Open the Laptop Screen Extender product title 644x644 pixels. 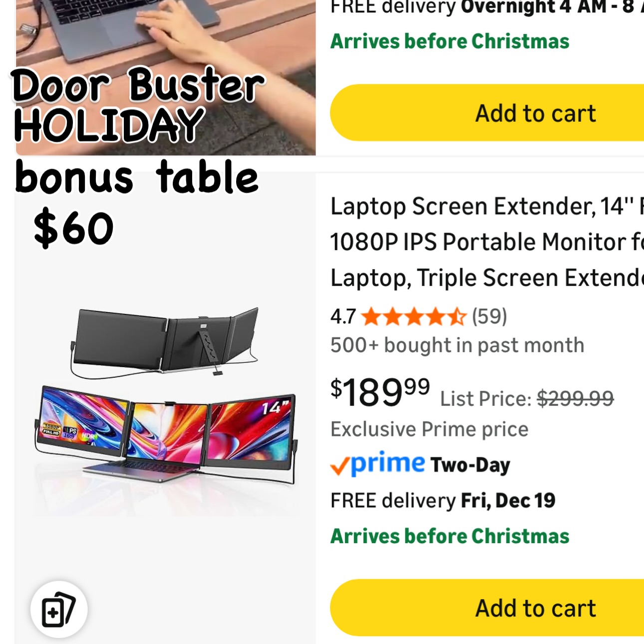487,242
